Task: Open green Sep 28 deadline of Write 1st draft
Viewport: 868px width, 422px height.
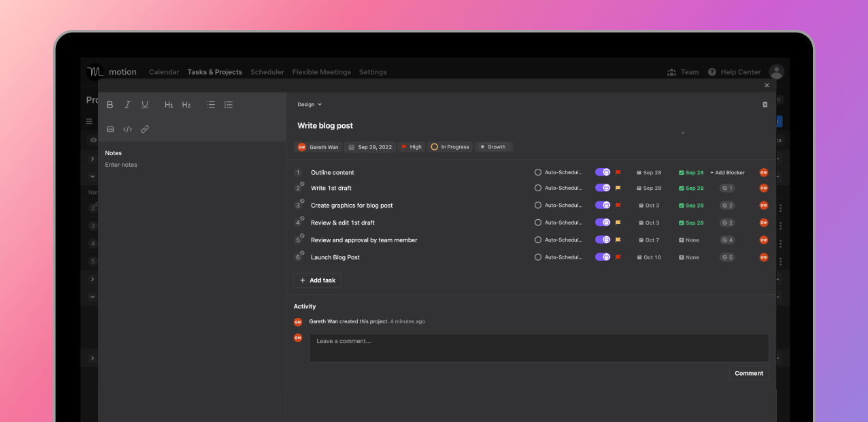Action: [691, 188]
